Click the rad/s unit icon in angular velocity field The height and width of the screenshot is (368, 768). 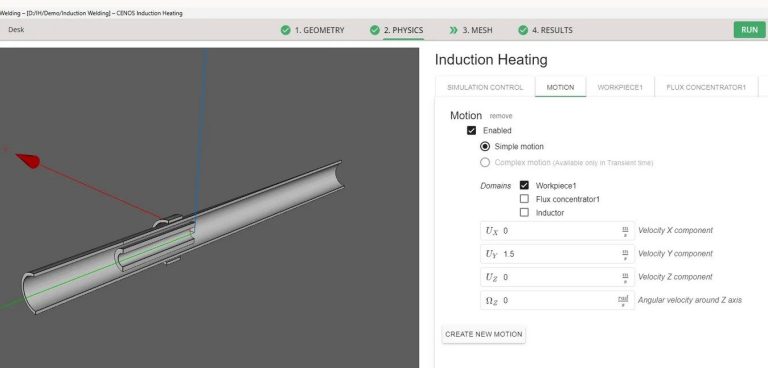(623, 300)
